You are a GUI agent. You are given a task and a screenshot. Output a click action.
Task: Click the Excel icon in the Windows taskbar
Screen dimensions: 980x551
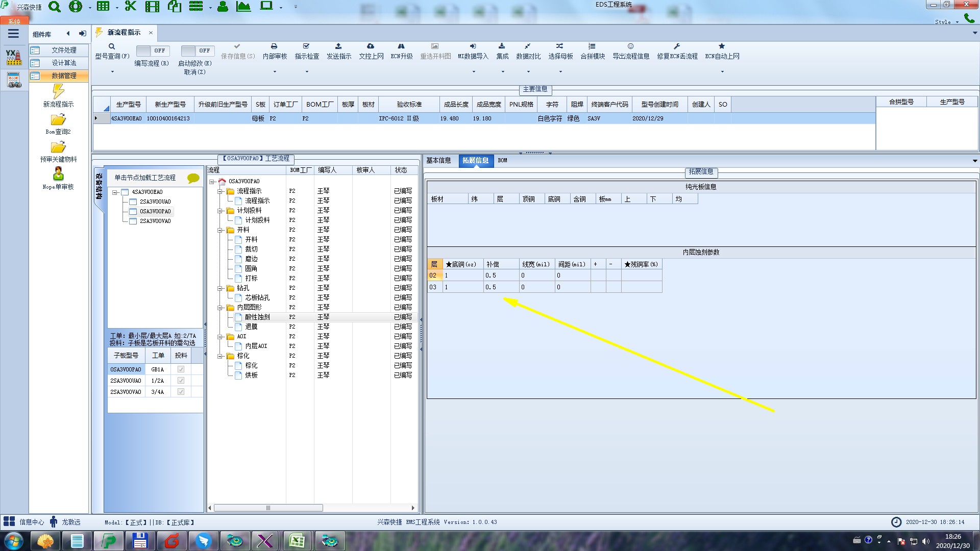click(297, 541)
